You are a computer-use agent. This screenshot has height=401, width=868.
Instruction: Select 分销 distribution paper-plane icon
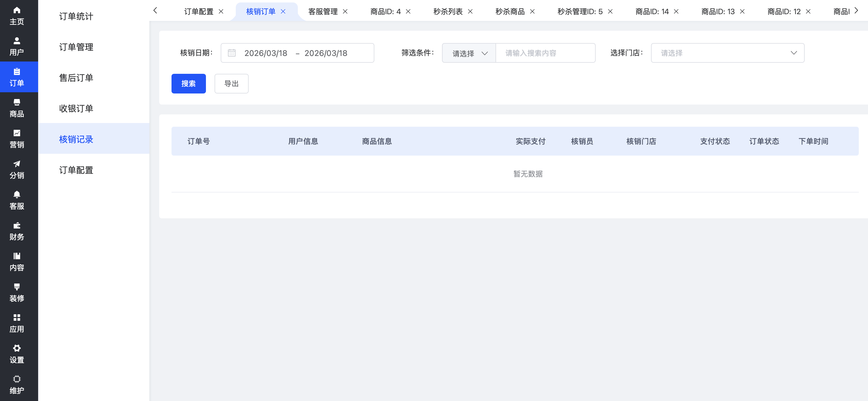[x=17, y=164]
